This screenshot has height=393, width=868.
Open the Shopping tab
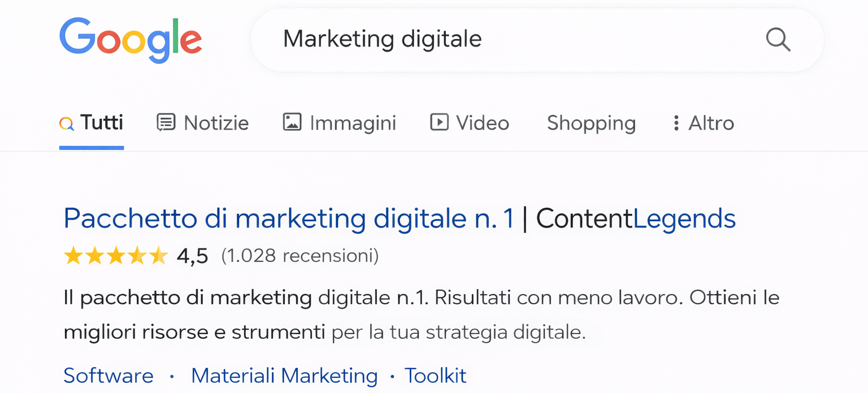591,123
